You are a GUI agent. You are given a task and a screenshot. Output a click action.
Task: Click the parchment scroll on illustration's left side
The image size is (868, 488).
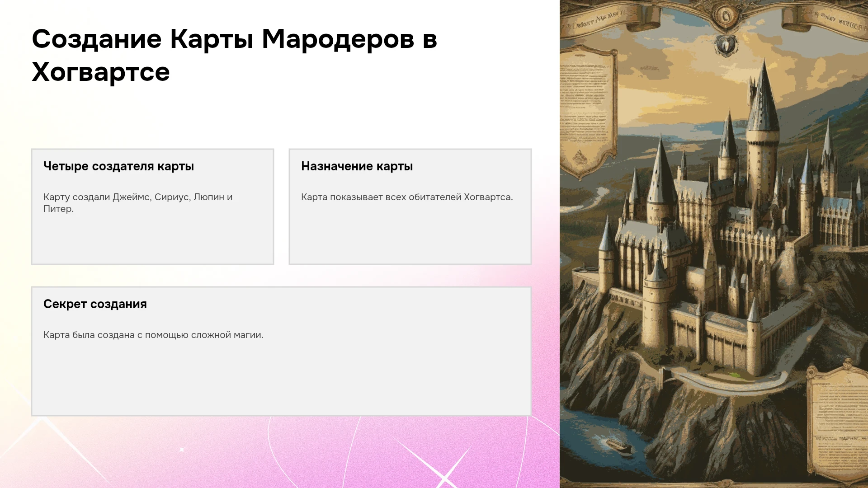pyautogui.click(x=588, y=113)
